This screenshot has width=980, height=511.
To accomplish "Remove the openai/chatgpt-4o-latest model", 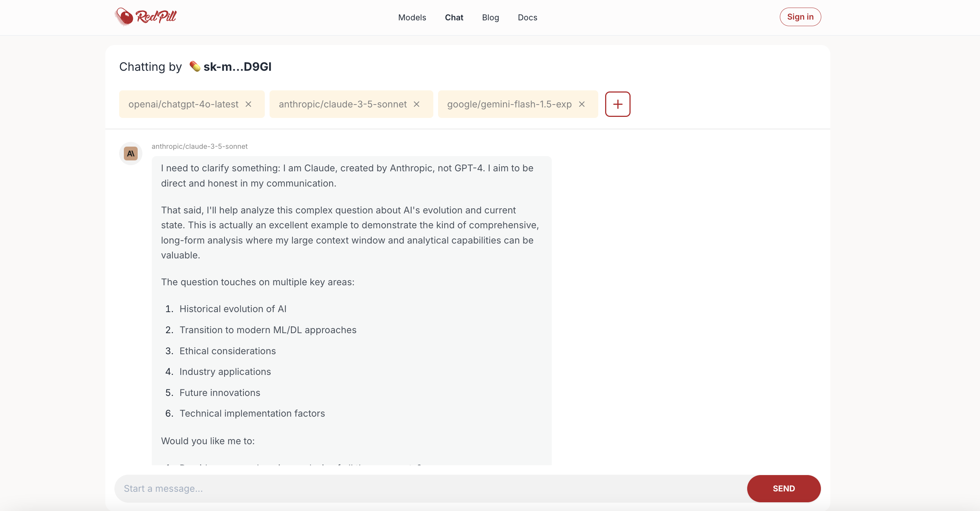I will coord(248,104).
